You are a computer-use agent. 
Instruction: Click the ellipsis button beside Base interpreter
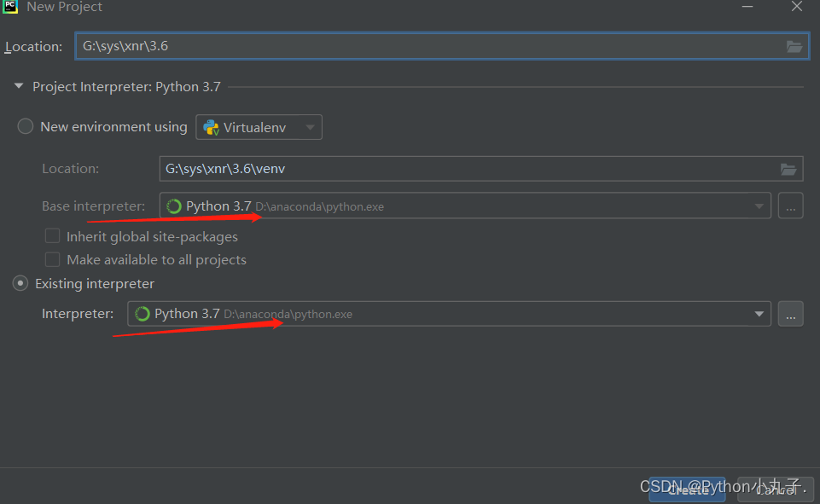pos(790,206)
